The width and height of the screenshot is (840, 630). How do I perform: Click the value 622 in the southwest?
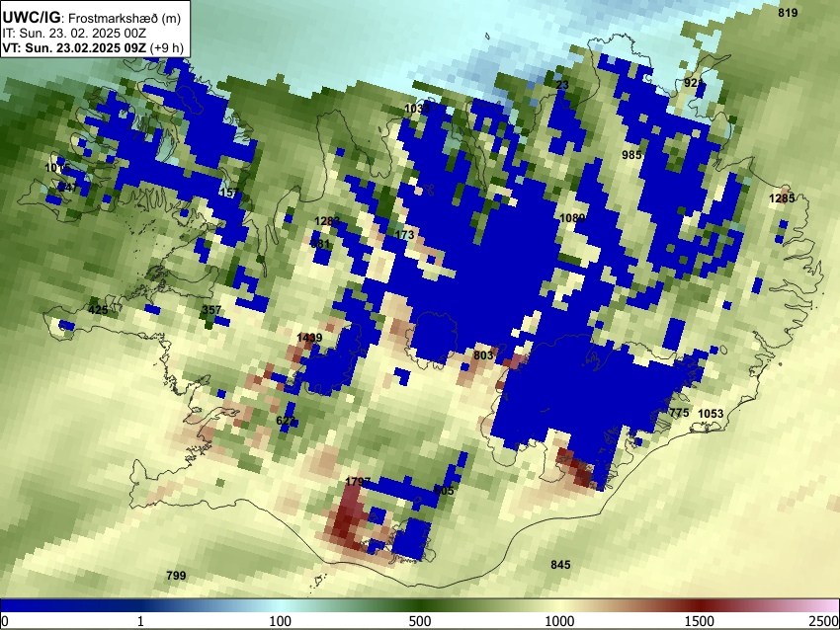pyautogui.click(x=286, y=421)
